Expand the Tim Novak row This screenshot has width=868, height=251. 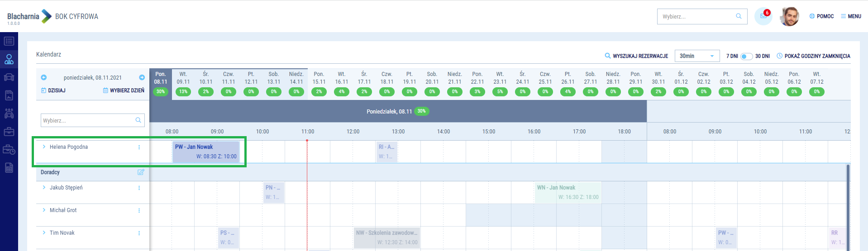[x=44, y=233]
